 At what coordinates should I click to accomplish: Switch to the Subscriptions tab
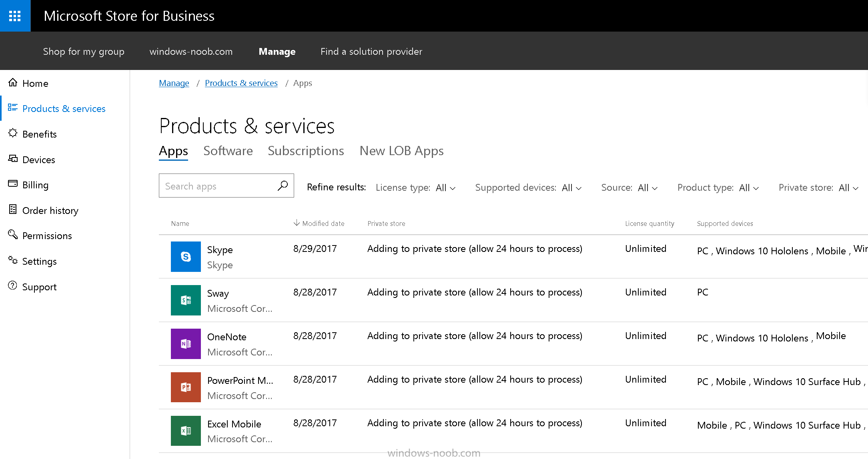(306, 151)
